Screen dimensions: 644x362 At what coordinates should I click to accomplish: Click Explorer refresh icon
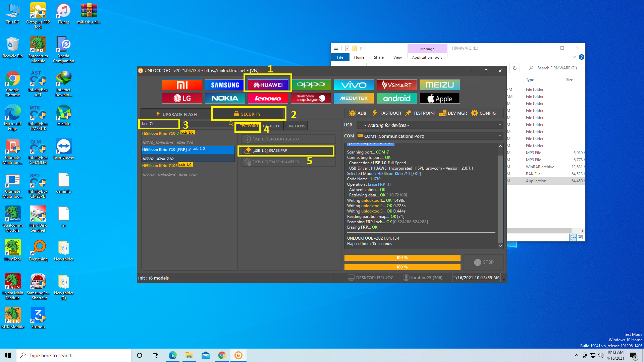[515, 68]
